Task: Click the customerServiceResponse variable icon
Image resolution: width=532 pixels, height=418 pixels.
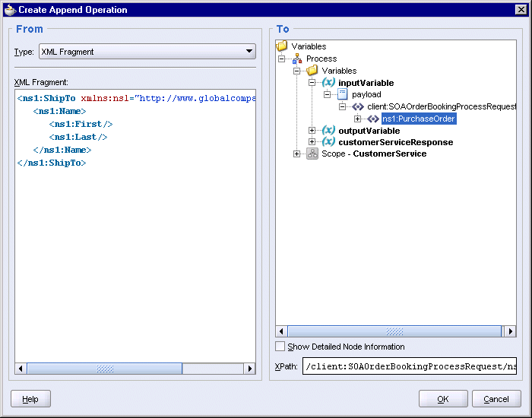Action: click(328, 141)
